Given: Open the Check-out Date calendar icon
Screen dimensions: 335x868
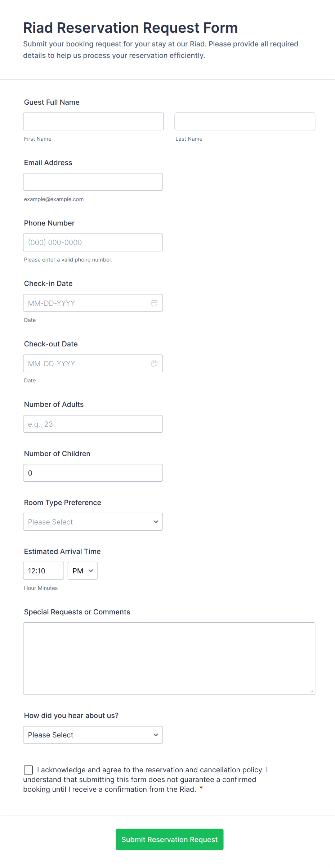Looking at the screenshot, I should 155,363.
